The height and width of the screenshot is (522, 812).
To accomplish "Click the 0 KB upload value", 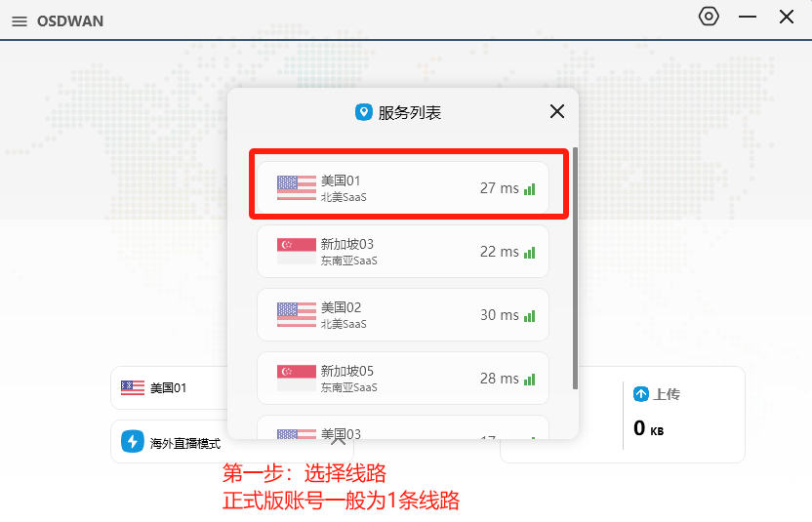I will click(x=648, y=428).
